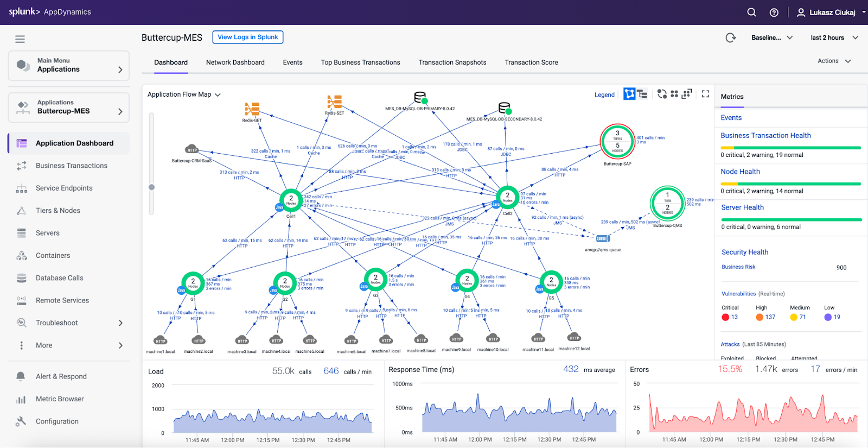Expand the flow map to fullscreen
Image resolution: width=868 pixels, height=448 pixels.
pyautogui.click(x=705, y=94)
